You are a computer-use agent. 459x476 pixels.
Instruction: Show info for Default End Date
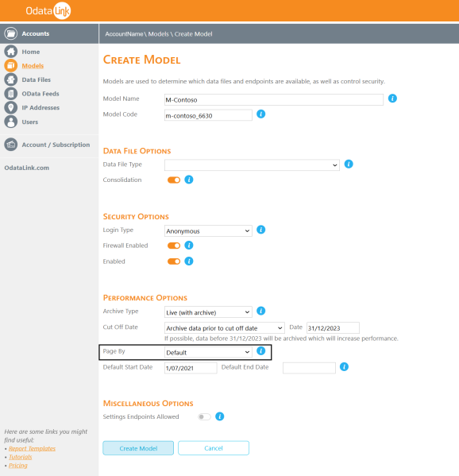point(344,366)
